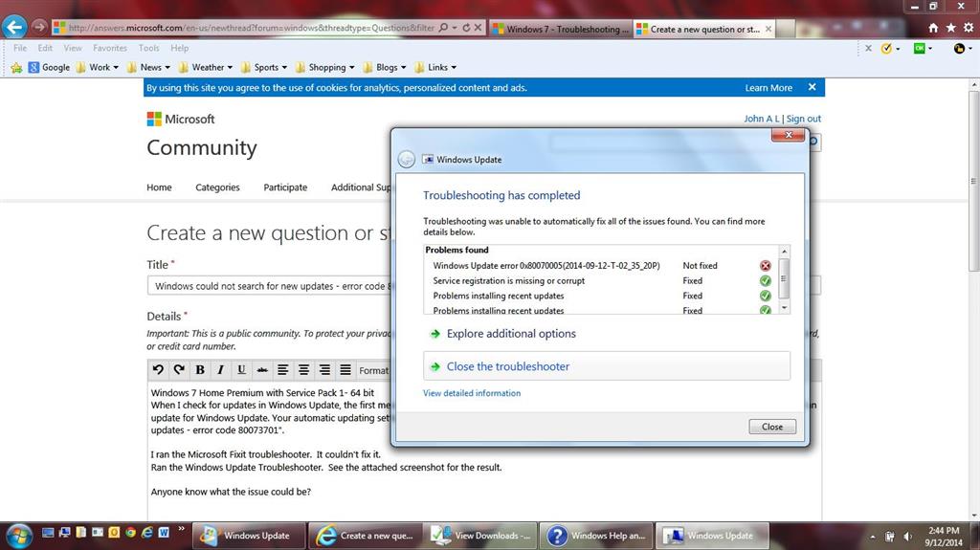The height and width of the screenshot is (550, 980).
Task: Open the Help menu
Action: coord(179,48)
